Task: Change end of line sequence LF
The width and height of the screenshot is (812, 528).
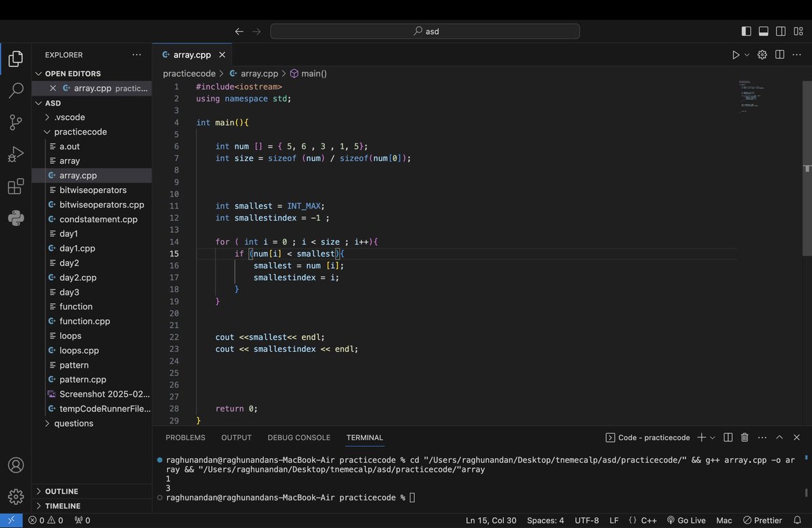Action: tap(614, 521)
